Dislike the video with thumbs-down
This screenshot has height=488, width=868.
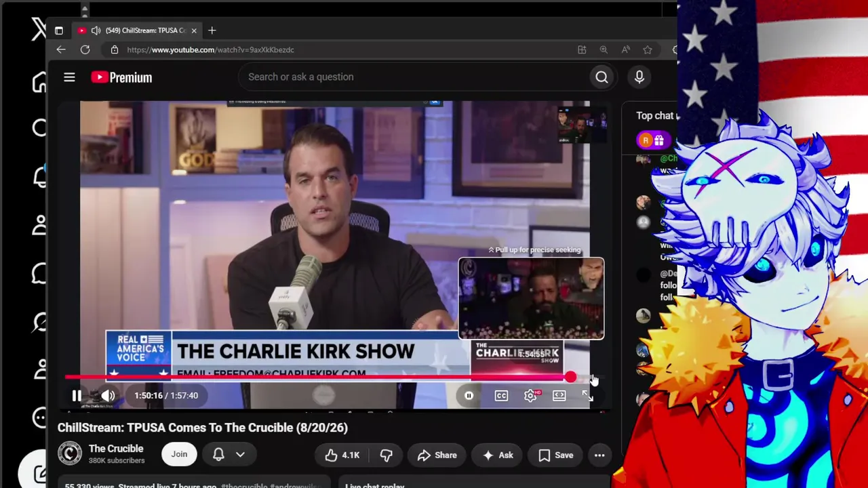(386, 455)
